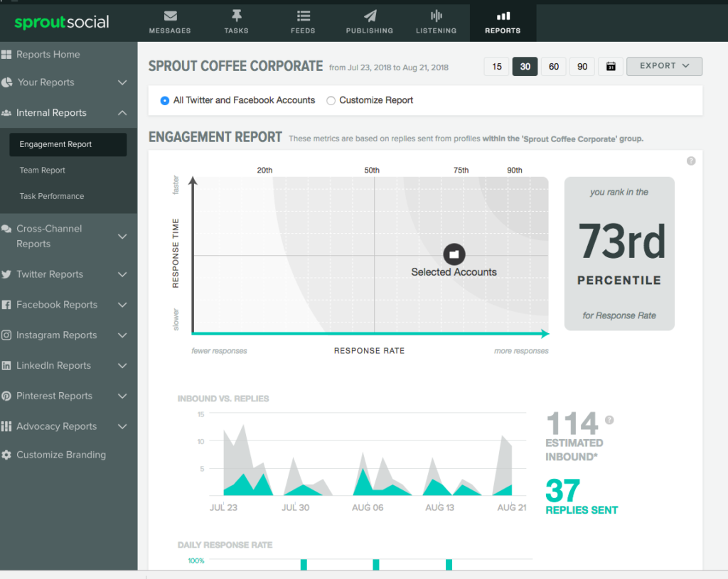Click the 50th percentile axis label
The width and height of the screenshot is (728, 579).
pyautogui.click(x=371, y=171)
